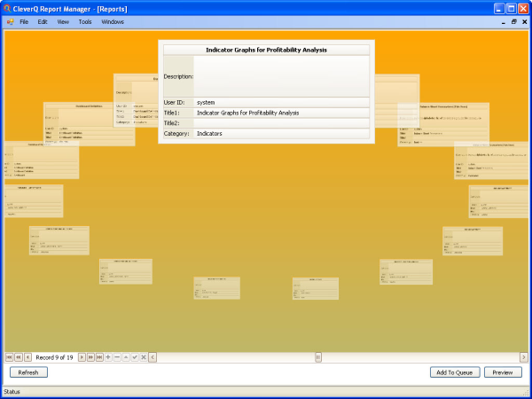Click the Preview button
Screen dimensions: 532x399
(503, 372)
